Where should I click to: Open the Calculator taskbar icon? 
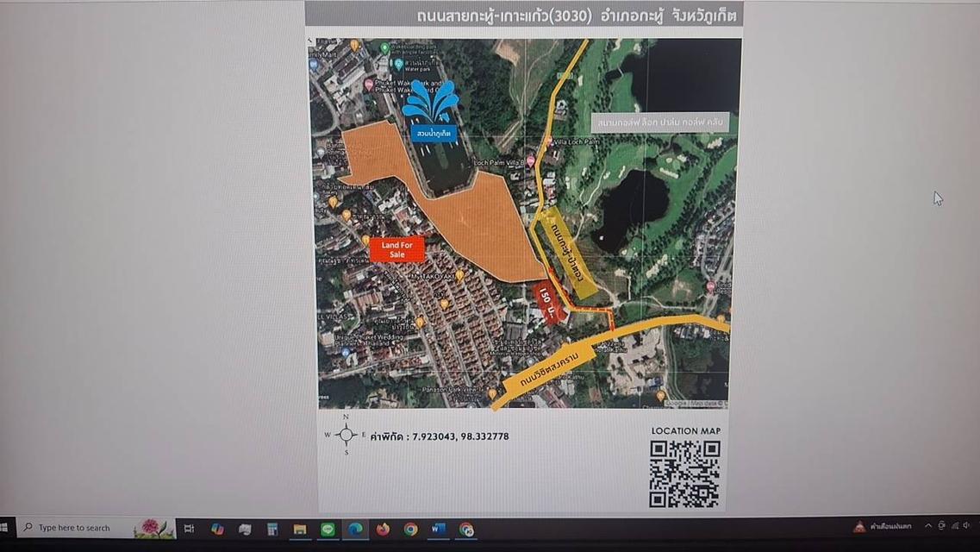click(x=272, y=530)
